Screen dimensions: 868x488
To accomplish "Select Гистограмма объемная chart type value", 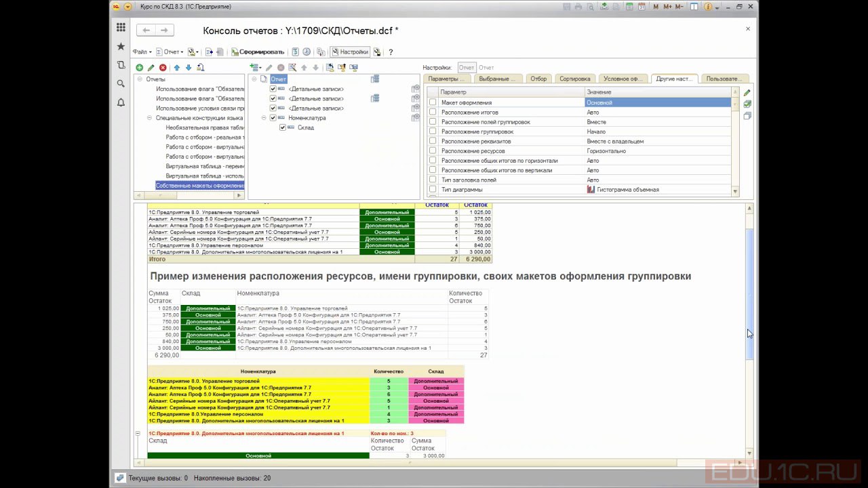I will coord(658,190).
